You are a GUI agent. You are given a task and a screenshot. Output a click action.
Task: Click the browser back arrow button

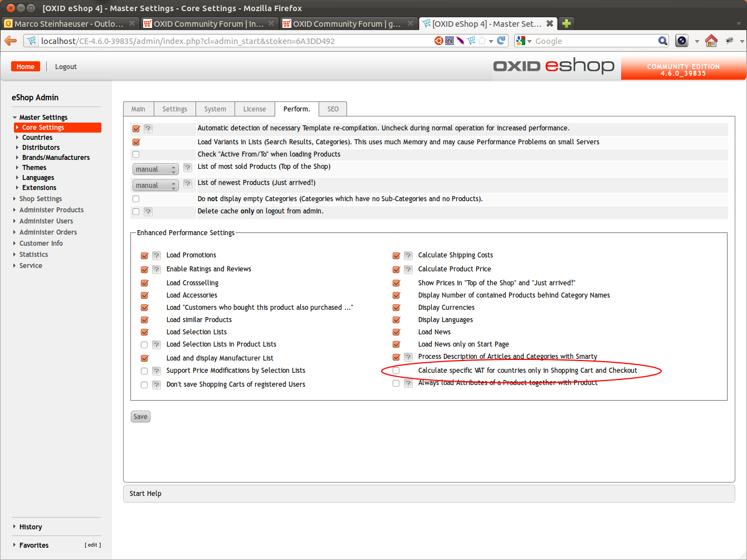point(11,41)
